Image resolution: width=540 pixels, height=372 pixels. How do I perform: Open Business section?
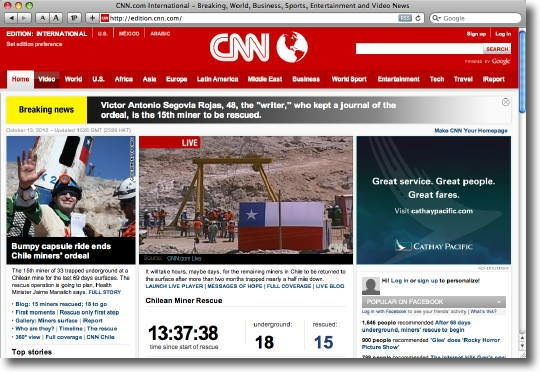click(306, 79)
